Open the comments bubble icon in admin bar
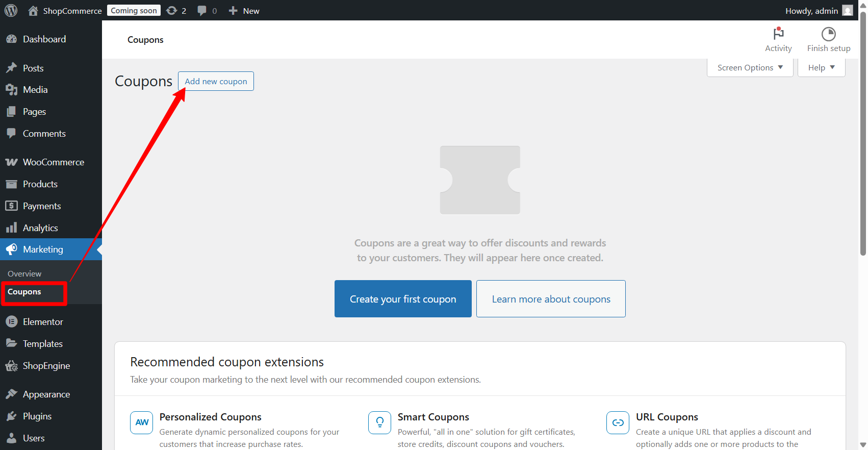 202,11
